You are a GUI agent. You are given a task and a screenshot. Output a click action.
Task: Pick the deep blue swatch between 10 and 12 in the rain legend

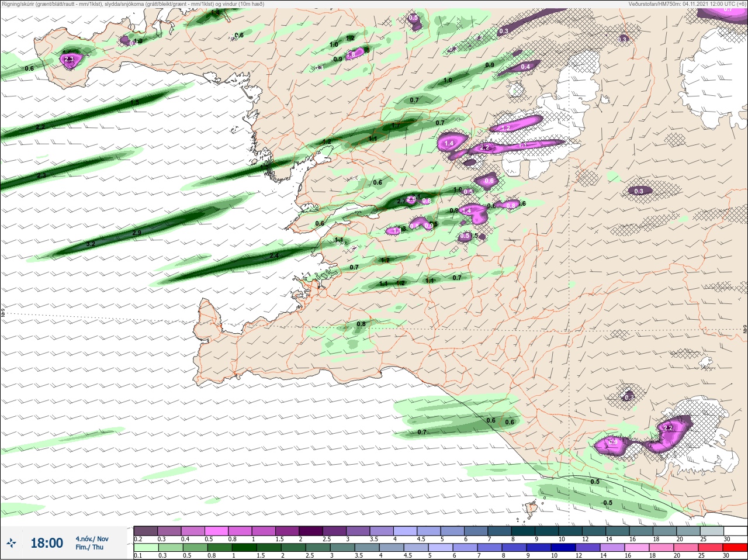click(564, 548)
